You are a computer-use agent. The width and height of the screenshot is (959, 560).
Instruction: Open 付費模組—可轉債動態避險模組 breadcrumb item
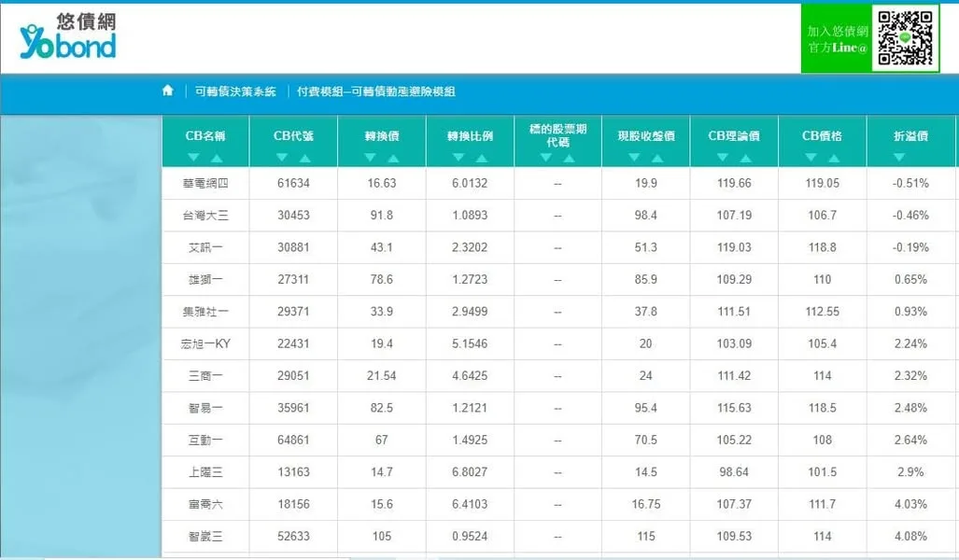pos(375,91)
